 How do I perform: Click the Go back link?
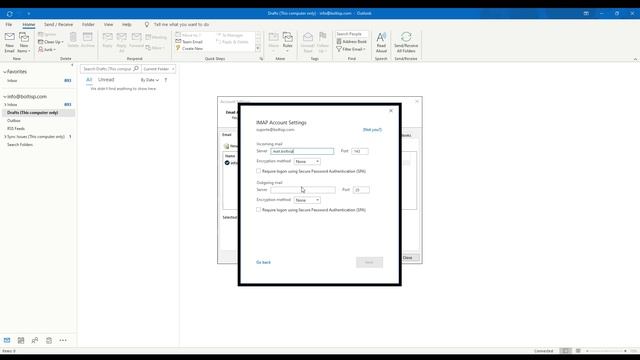click(263, 262)
